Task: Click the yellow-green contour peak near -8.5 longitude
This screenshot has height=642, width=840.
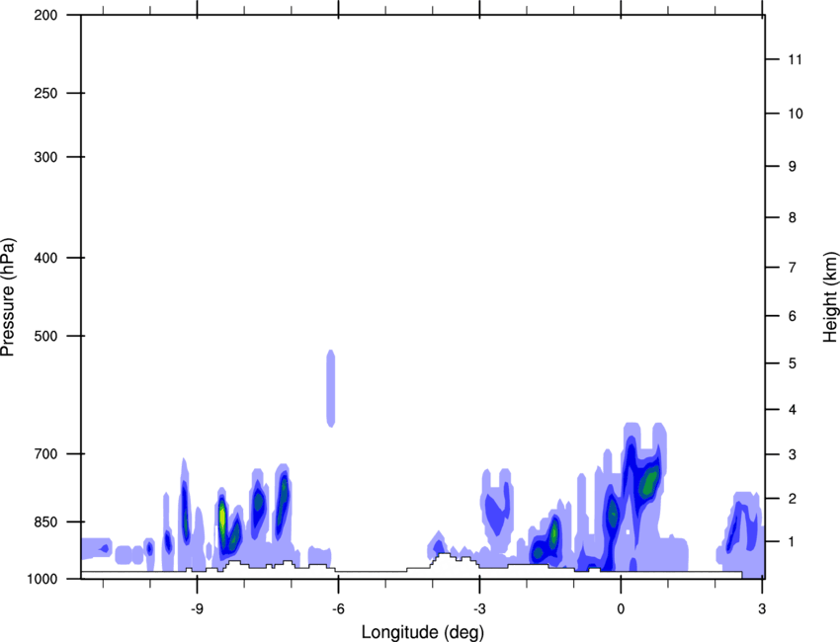Action: (221, 517)
